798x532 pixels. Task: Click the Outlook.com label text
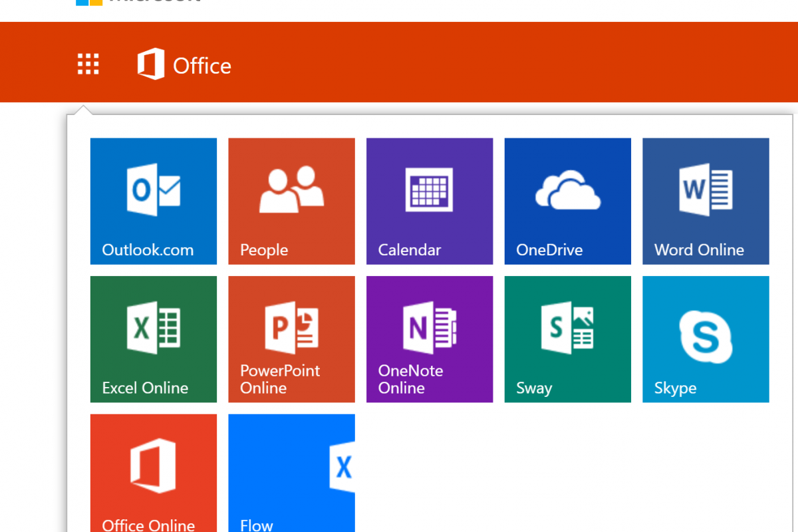[x=148, y=251]
